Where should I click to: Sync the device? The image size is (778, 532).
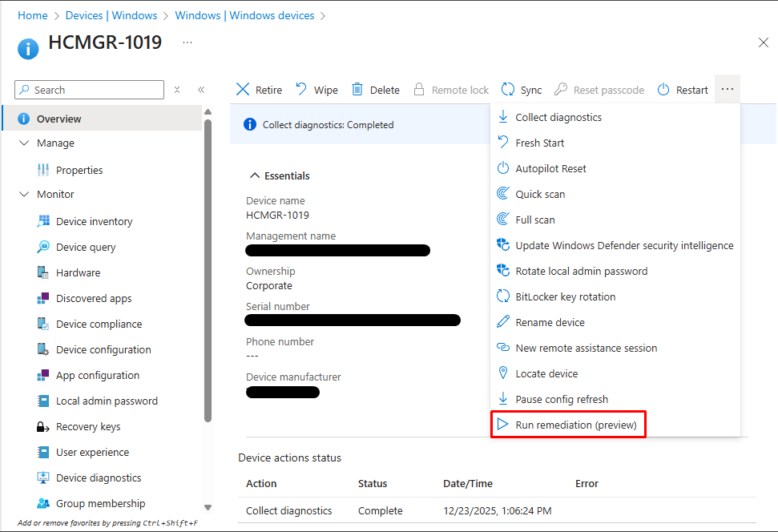pos(521,89)
